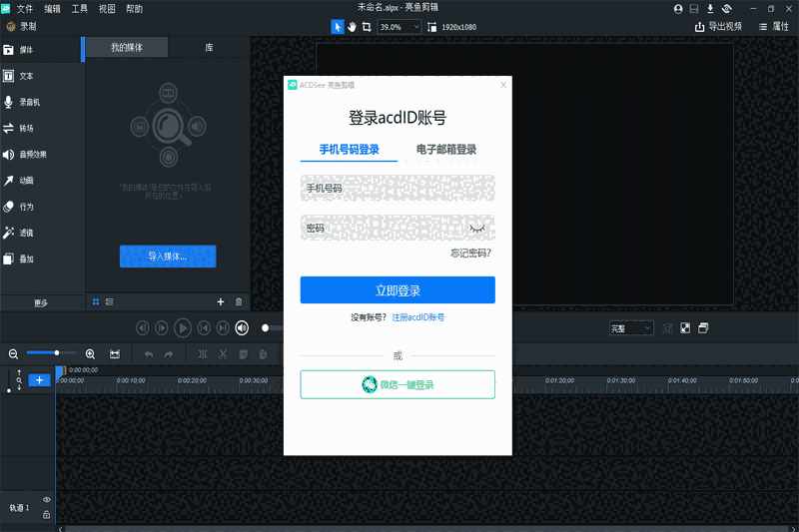
Task: Switch media bin to list view
Action: tap(110, 301)
